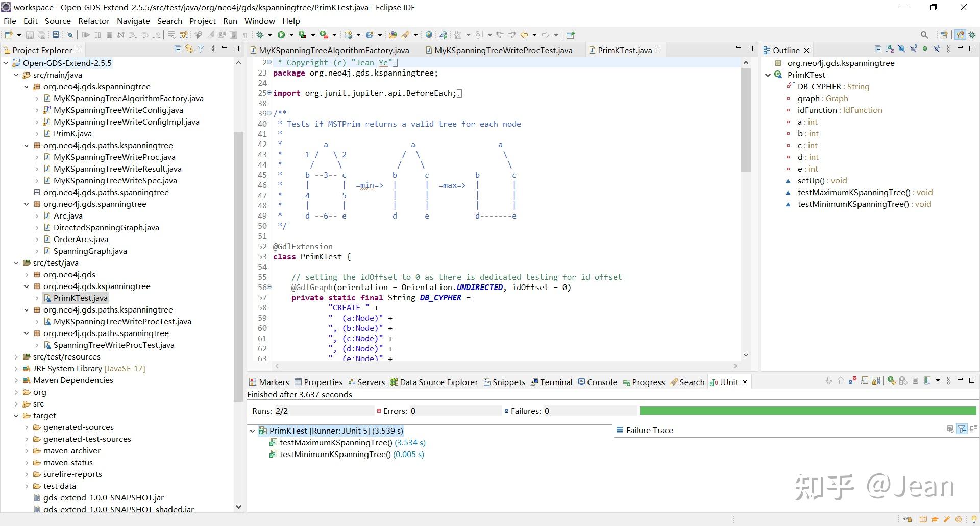Collapse all in Project Explorer
Screen dimensions: 980x526
[x=178, y=49]
